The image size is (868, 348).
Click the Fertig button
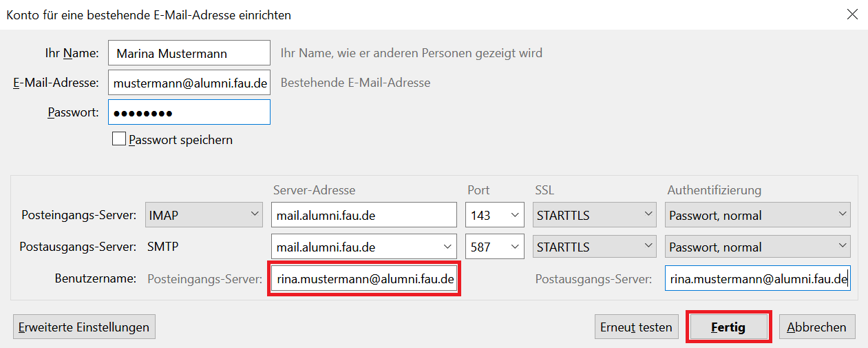point(728,327)
